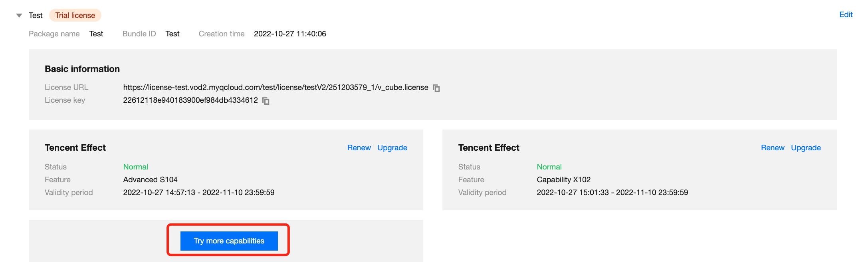Screen dimensions: 868x271
Task: Click the Capability X102 feature text
Action: (563, 180)
